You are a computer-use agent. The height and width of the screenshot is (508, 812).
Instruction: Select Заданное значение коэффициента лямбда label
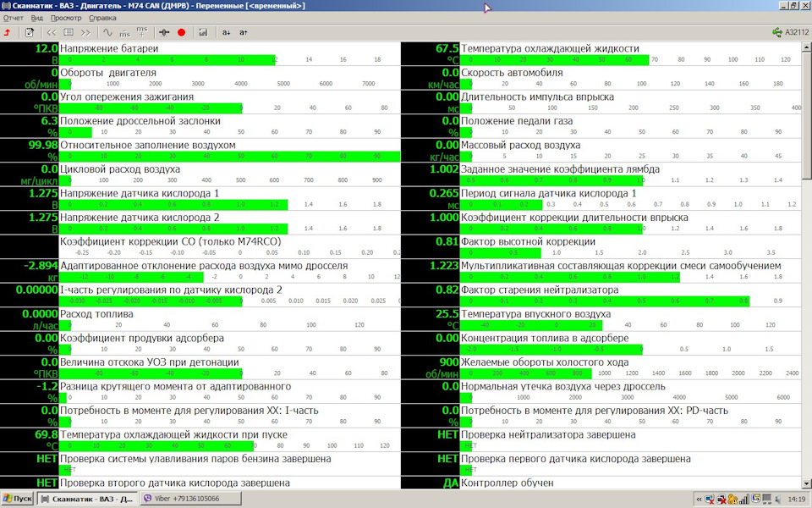tap(560, 169)
